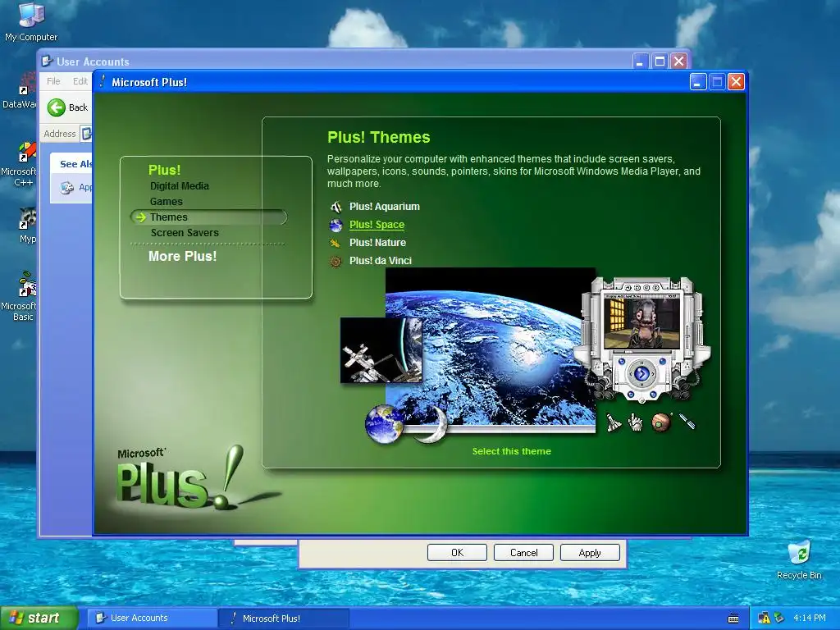Screen dimensions: 840x630
Task: Click the space shuttle pointer icon
Action: [614, 422]
